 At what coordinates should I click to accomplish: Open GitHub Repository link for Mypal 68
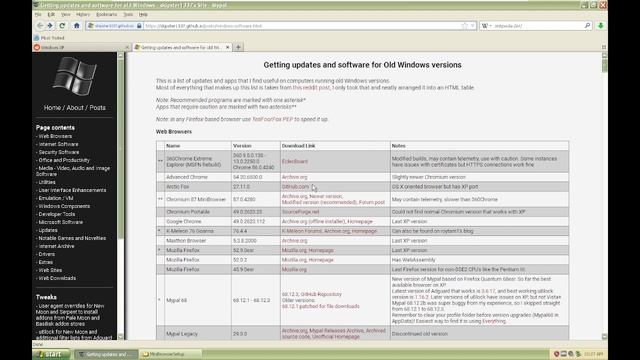(x=321, y=294)
